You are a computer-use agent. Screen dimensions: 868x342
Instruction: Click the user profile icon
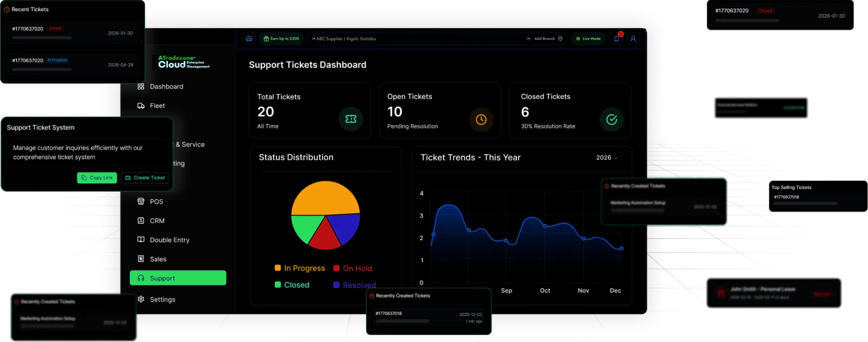pyautogui.click(x=633, y=39)
